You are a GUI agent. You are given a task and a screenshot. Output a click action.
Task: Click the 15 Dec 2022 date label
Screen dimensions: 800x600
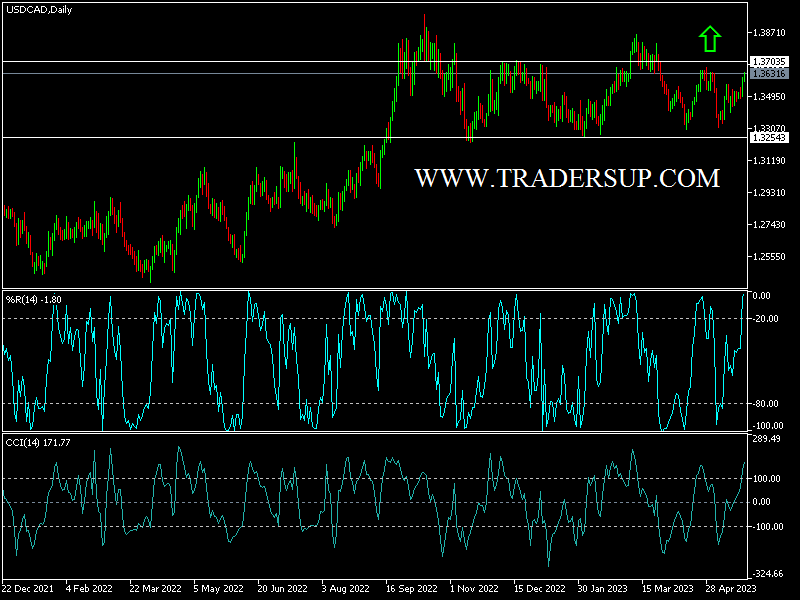coord(539,588)
